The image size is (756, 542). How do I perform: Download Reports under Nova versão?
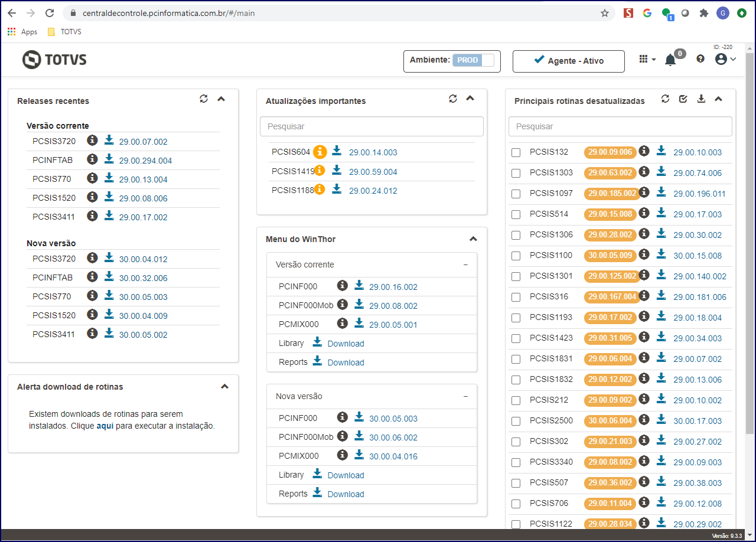coord(338,494)
